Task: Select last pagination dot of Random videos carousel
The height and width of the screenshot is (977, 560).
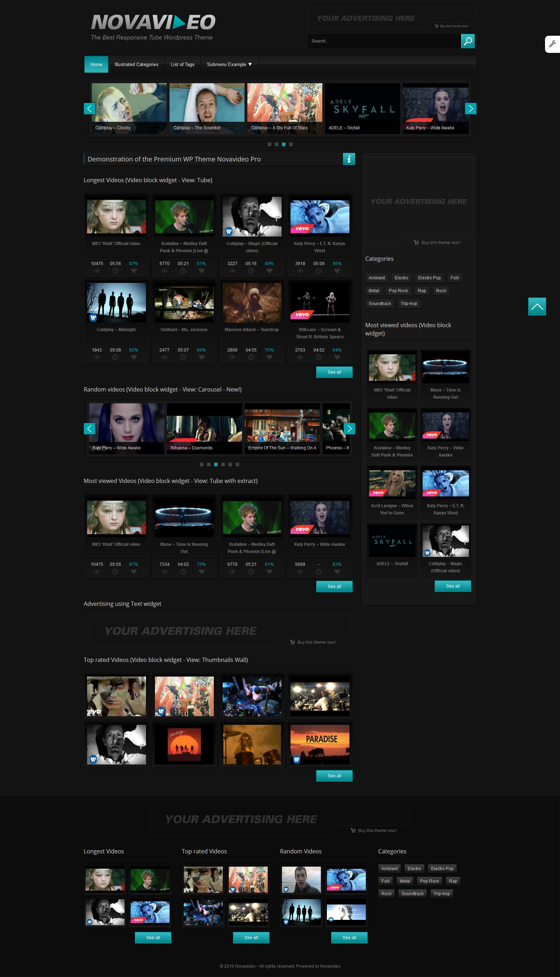Action: point(237,464)
